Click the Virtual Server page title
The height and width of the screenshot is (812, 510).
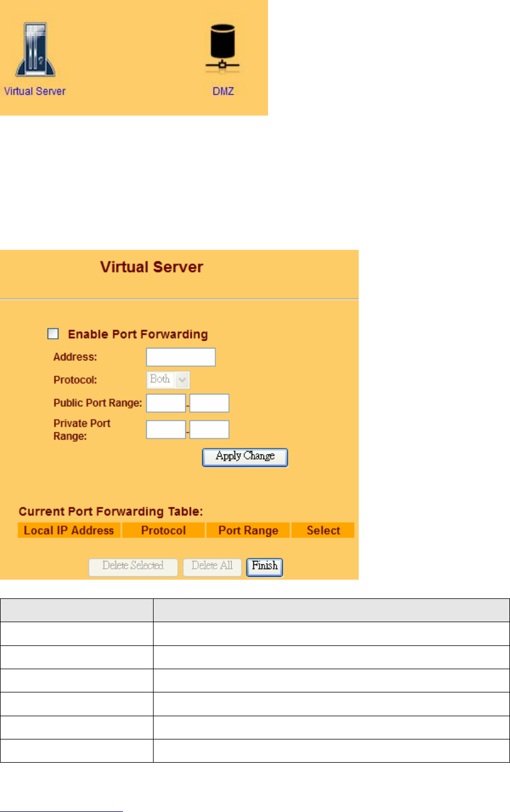pos(152,267)
